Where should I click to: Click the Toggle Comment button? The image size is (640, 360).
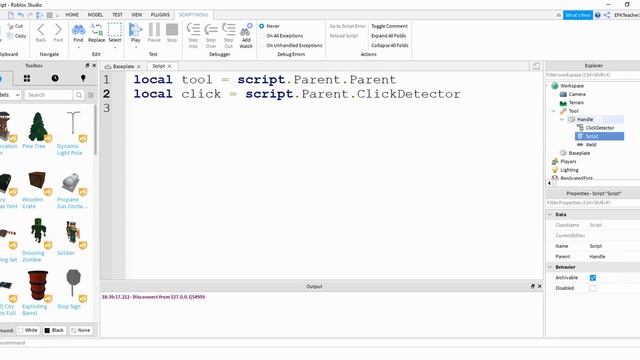click(389, 26)
